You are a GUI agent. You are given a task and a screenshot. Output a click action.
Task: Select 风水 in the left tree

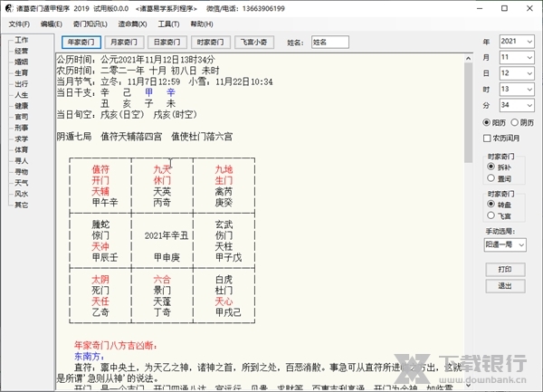(x=21, y=194)
